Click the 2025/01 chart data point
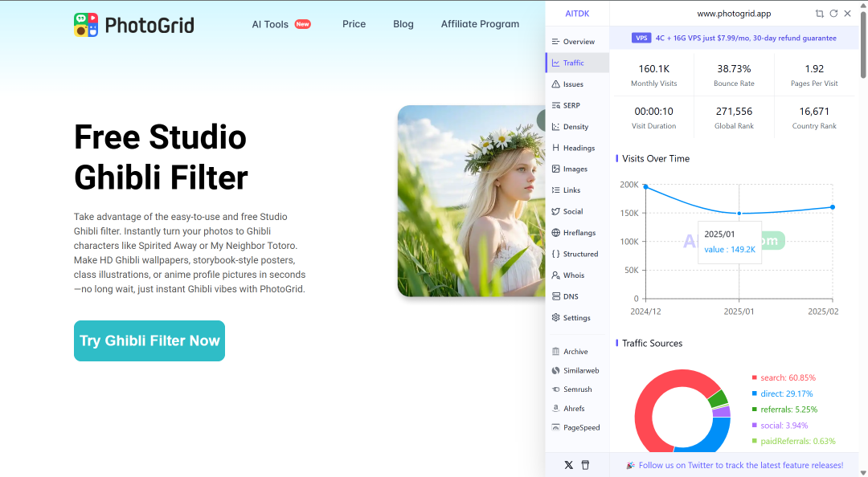The width and height of the screenshot is (868, 477). coord(739,213)
